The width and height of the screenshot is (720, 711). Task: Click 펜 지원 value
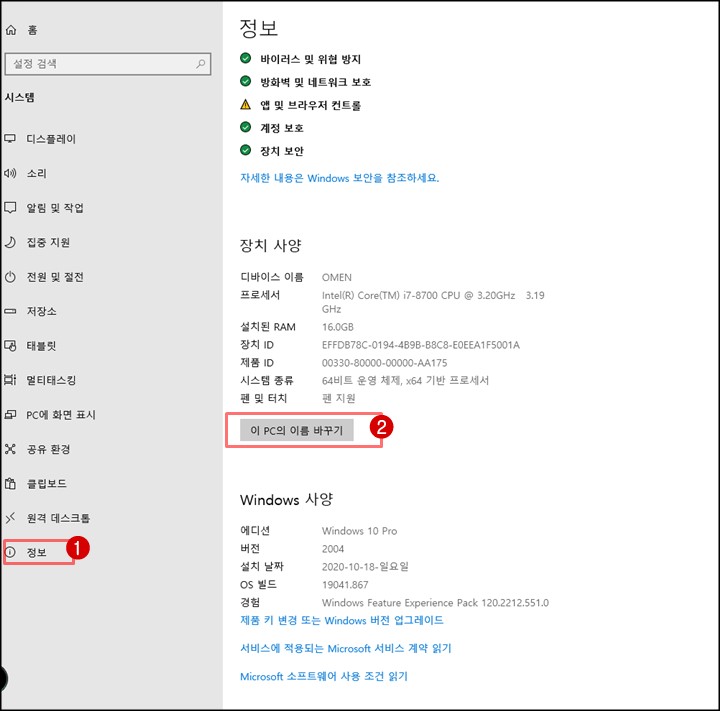pos(338,398)
